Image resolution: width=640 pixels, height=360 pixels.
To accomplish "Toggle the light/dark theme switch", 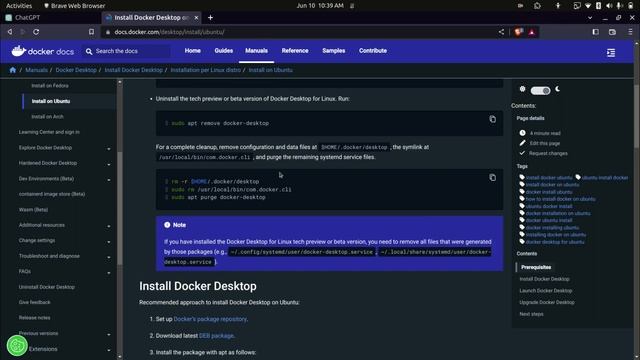I will coord(540,91).
